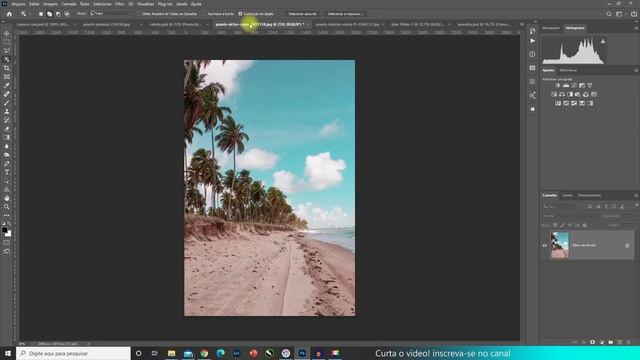
Task: Choose the Subtract from Selection mode
Action: (58, 13)
